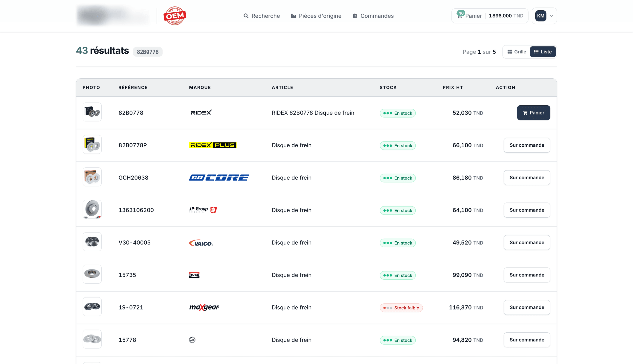Screen dimensions: 633x364
Task: Click the MAPCO brand logo
Action: coord(194,275)
